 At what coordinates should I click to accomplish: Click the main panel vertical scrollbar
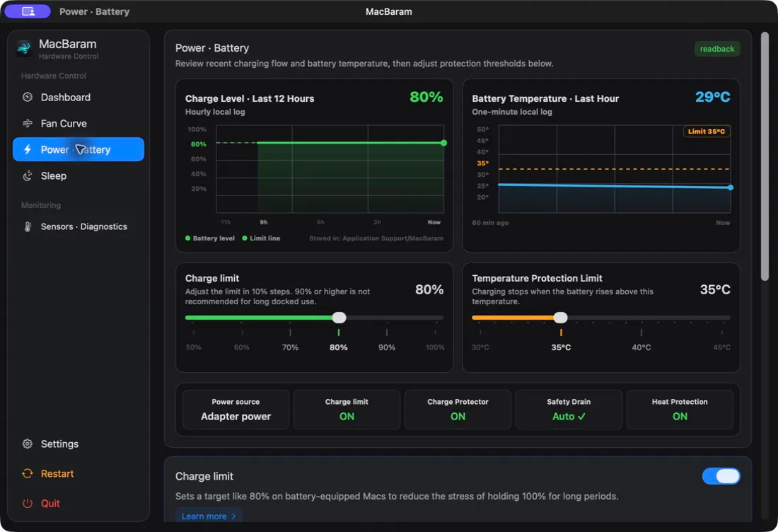coord(765,156)
